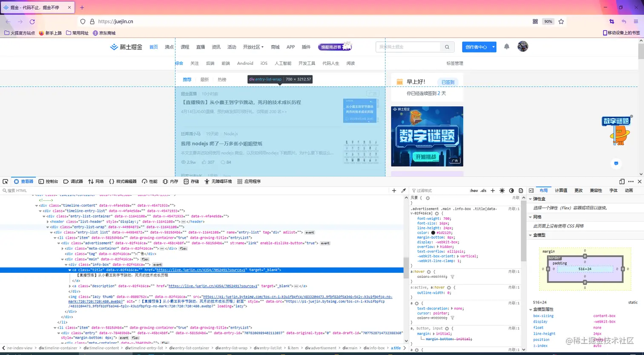The image size is (644, 355).
Task: Toggle print media simulation page icon
Action: pyautogui.click(x=520, y=190)
